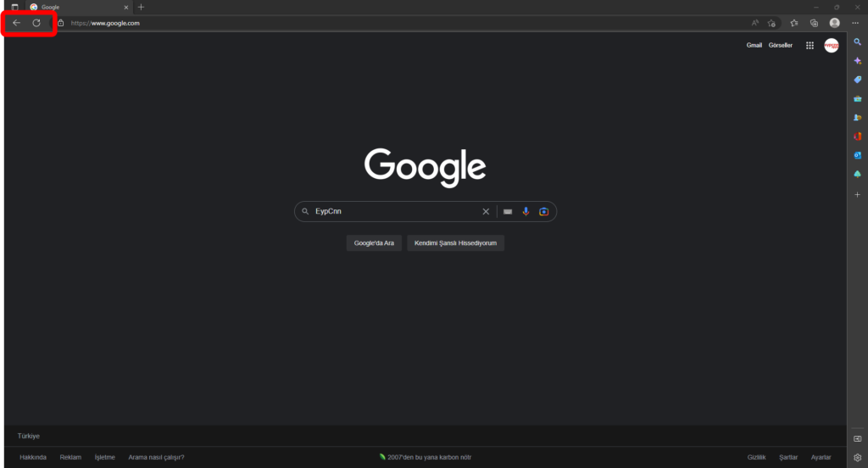Screen dimensions: 868x468
Task: Open the Collections toolbar icon
Action: coord(815,23)
